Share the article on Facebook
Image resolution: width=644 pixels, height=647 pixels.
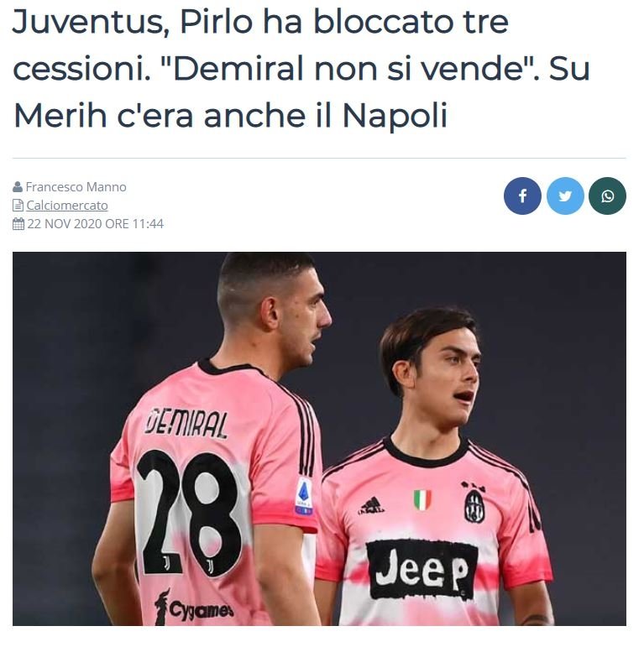tap(522, 196)
